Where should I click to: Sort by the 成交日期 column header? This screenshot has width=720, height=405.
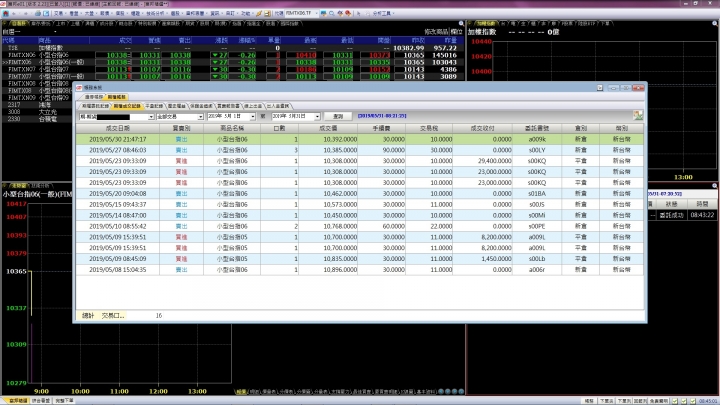click(x=118, y=128)
